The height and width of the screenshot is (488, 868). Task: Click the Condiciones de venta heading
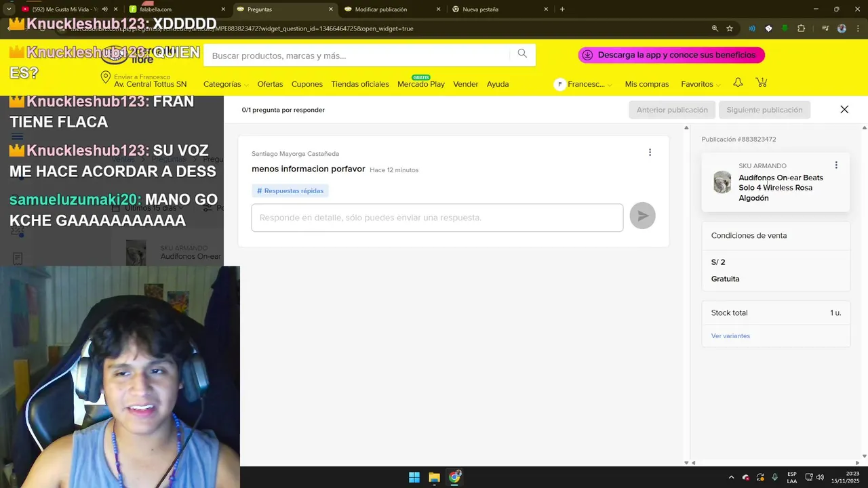tap(749, 236)
